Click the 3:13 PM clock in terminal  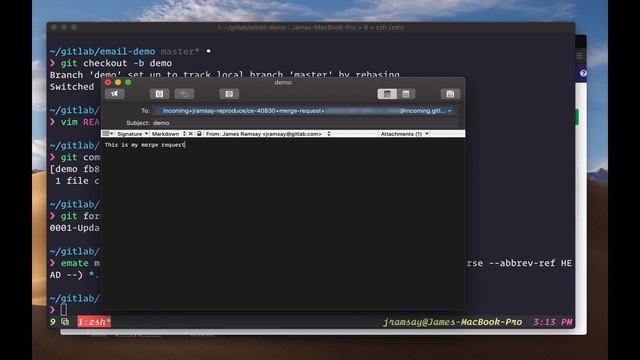tap(553, 322)
